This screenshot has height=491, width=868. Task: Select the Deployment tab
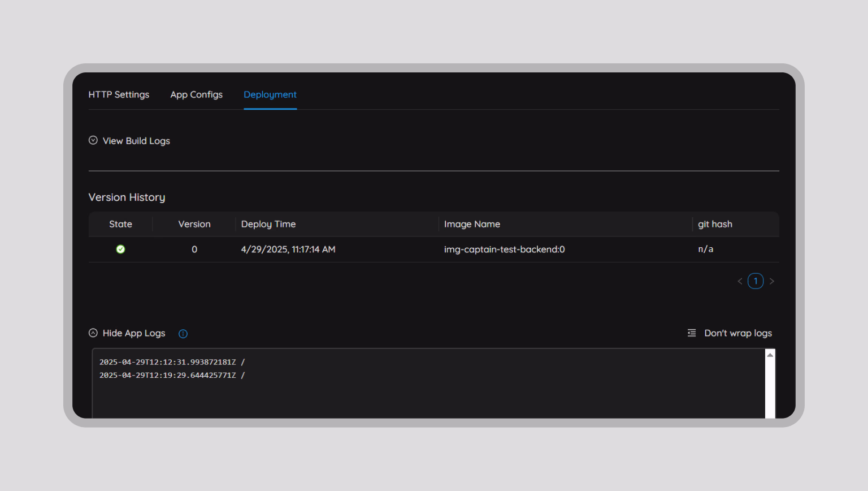coord(270,94)
